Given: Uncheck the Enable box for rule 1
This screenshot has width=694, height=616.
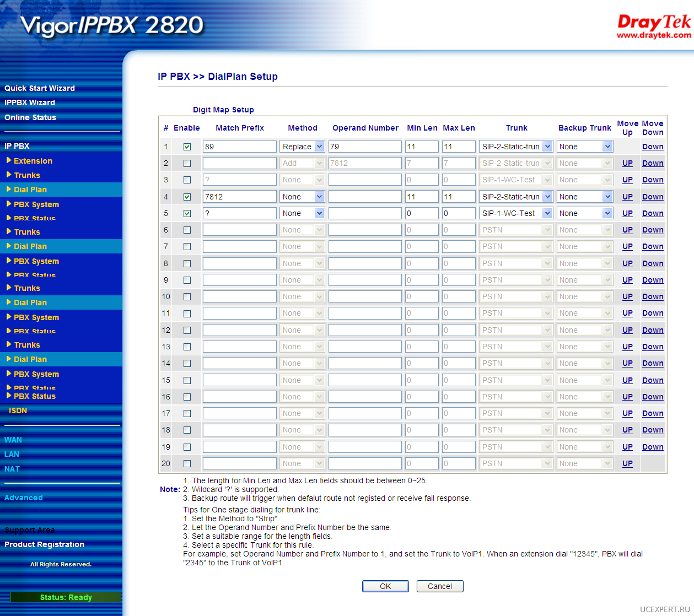Looking at the screenshot, I should click(187, 147).
